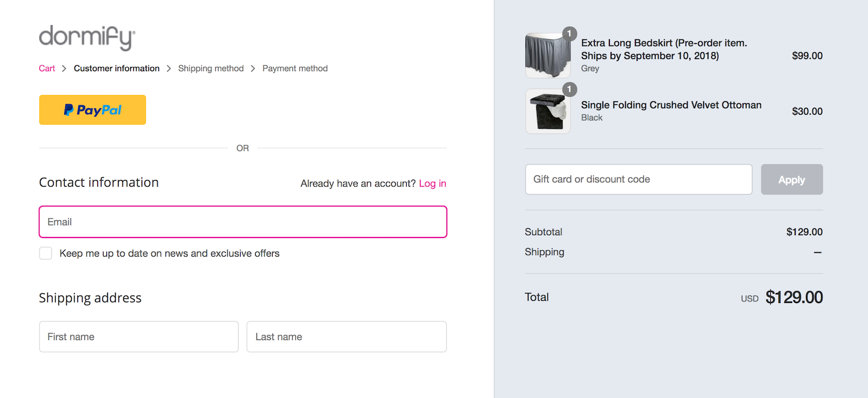868x398 pixels.
Task: Enable news and exclusive offers checkbox
Action: (x=46, y=253)
